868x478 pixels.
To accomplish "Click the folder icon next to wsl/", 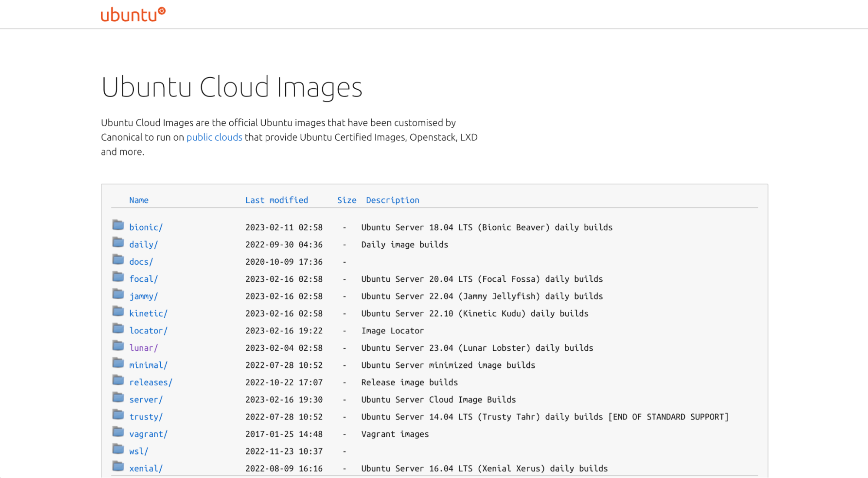I will [118, 449].
